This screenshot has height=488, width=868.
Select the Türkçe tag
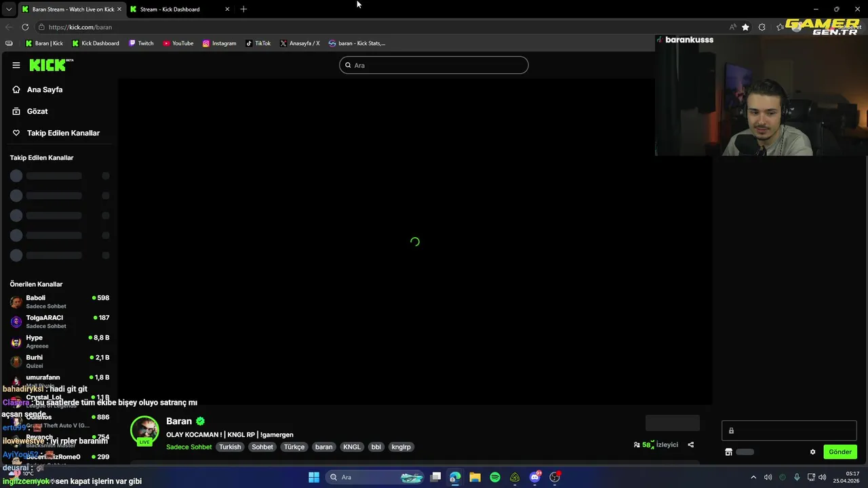click(x=294, y=447)
